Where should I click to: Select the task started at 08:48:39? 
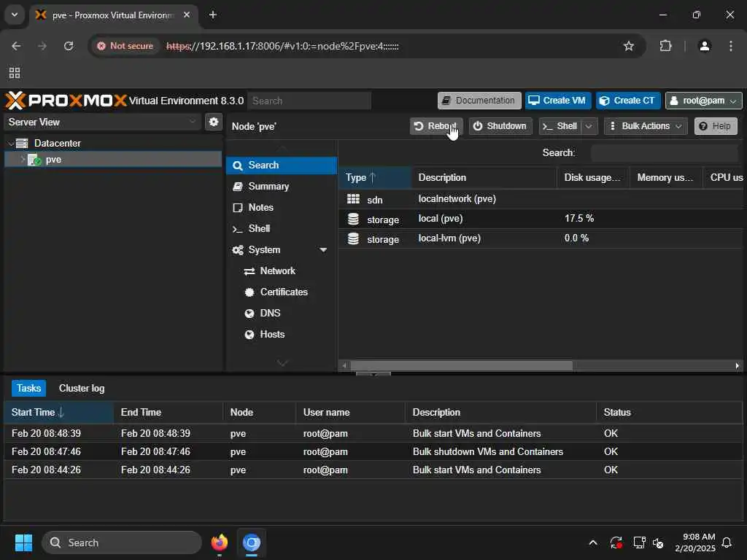click(373, 433)
